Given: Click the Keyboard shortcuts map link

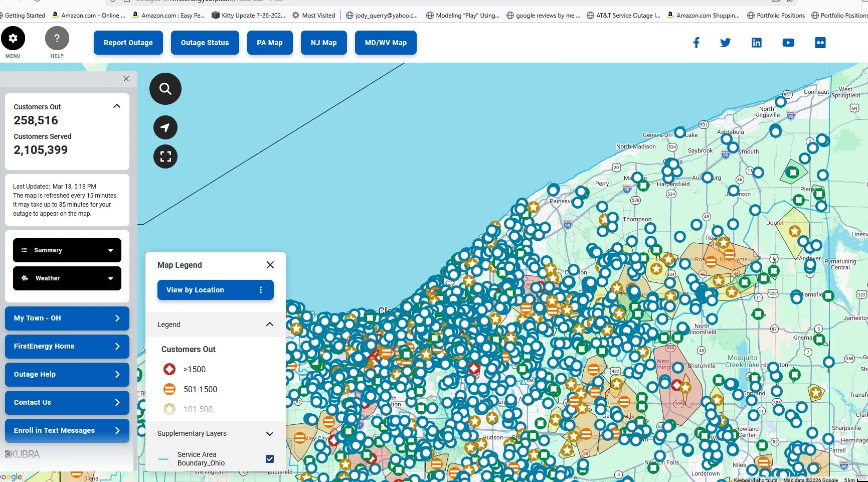Looking at the screenshot, I should [x=755, y=479].
